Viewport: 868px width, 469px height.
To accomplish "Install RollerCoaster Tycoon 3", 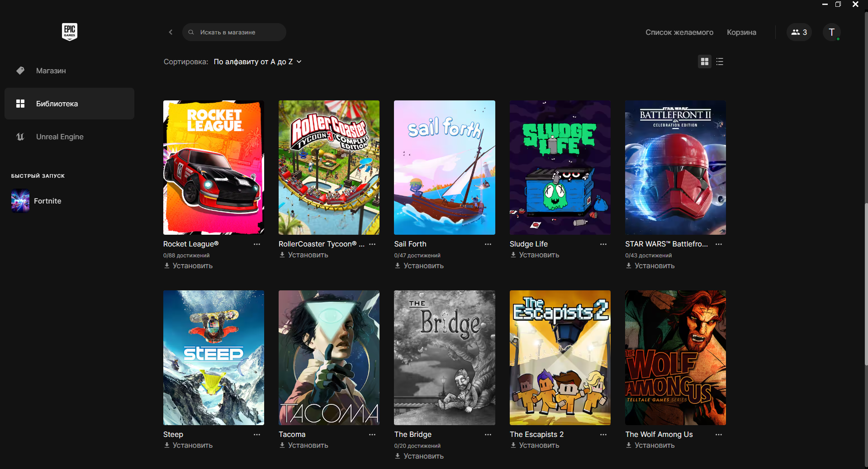I will tap(304, 255).
